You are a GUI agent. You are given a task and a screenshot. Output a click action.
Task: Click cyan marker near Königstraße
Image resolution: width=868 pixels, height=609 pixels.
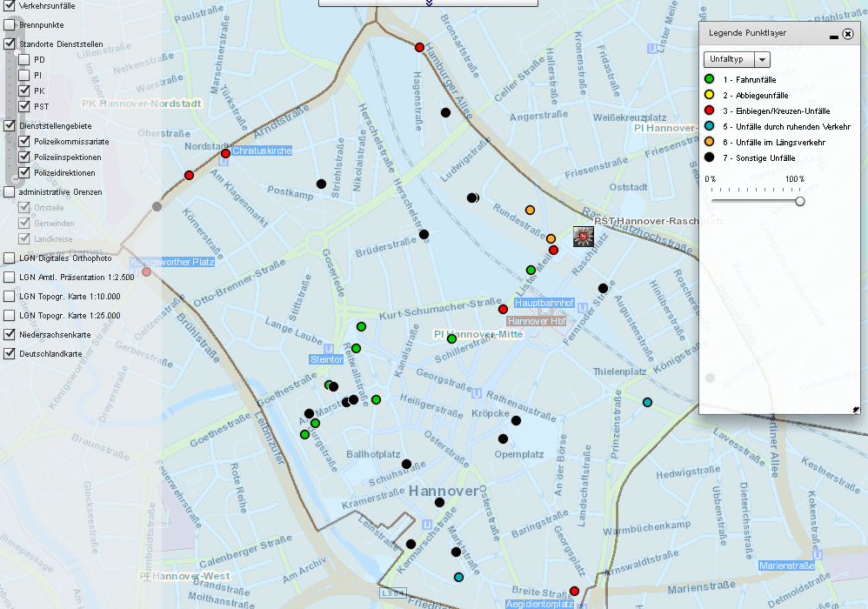pos(647,403)
